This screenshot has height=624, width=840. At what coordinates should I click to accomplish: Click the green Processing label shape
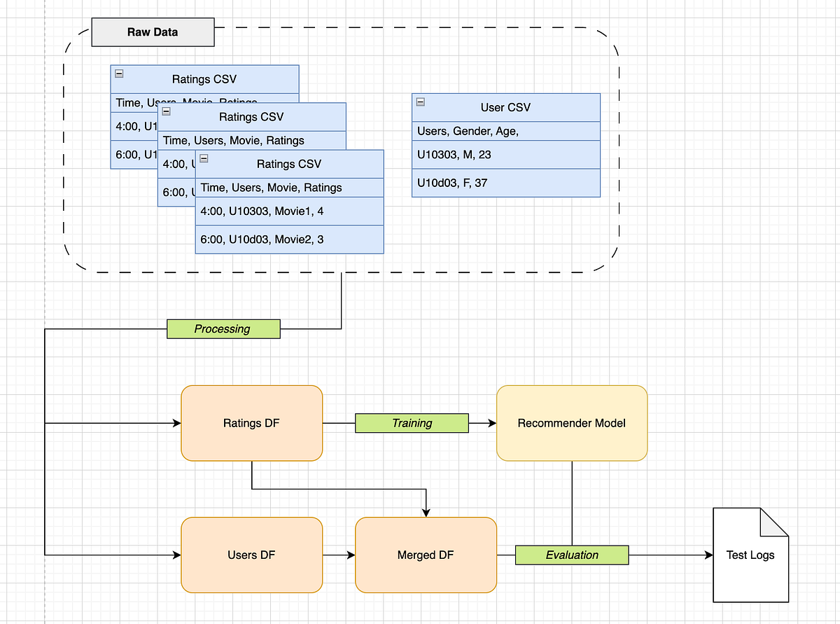(x=223, y=328)
